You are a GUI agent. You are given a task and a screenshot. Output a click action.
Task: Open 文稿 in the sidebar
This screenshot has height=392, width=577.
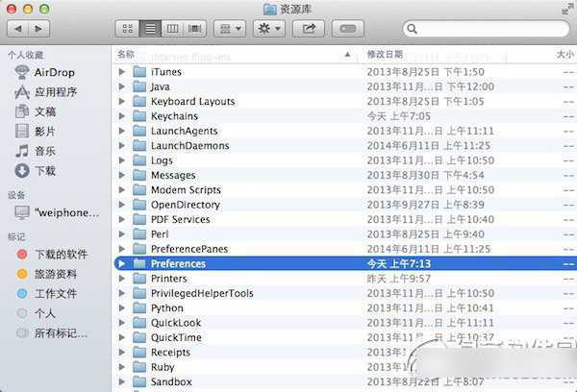(x=36, y=111)
